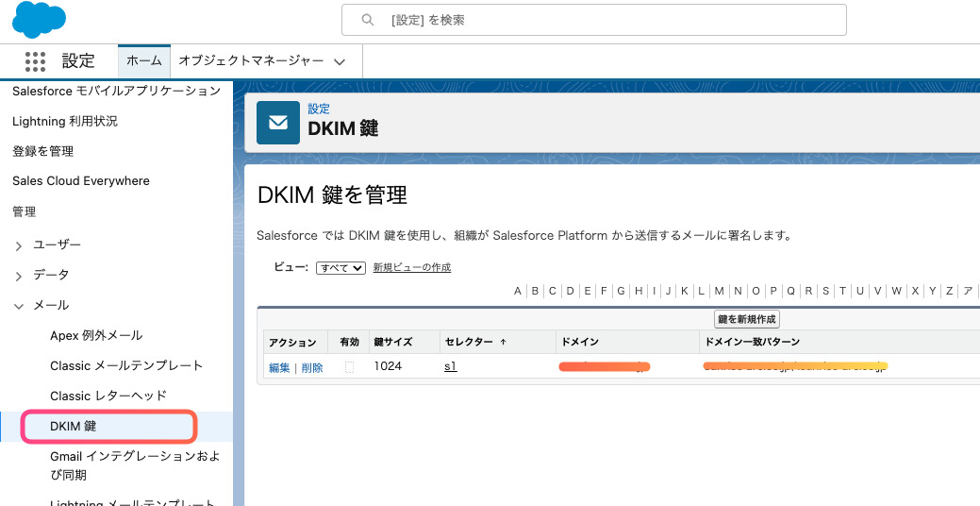Image resolution: width=980 pixels, height=506 pixels.
Task: Collapse the メール tree node chevron
Action: click(x=19, y=306)
